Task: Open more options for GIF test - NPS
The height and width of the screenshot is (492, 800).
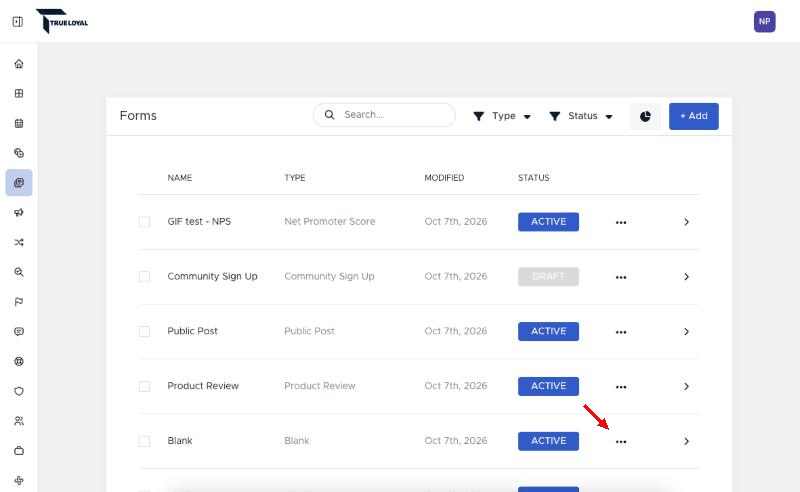Action: tap(621, 223)
